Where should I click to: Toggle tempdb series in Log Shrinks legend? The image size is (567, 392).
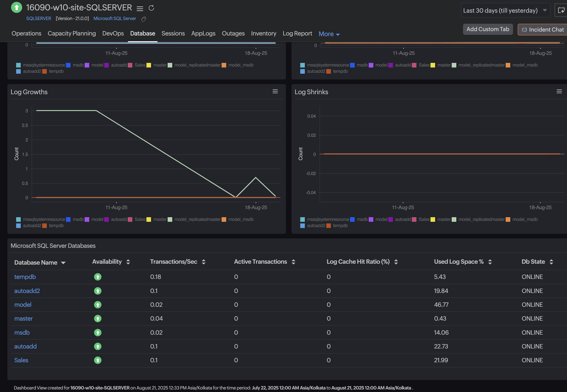tap(340, 225)
